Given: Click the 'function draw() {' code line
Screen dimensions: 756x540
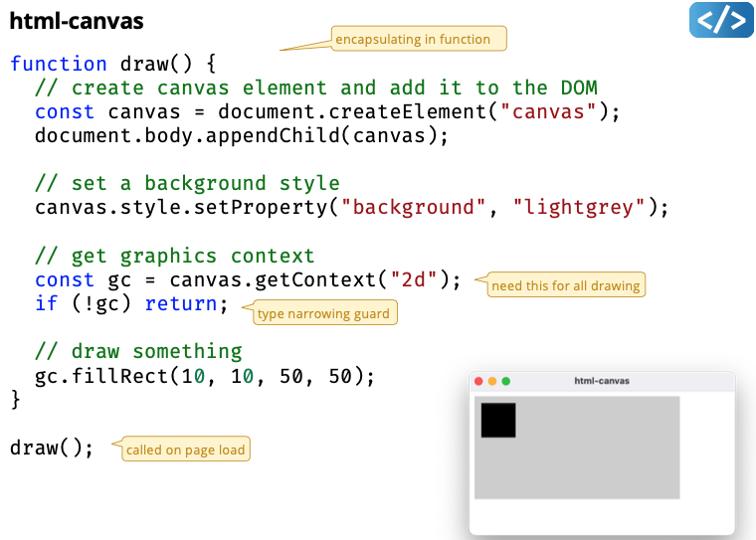Looking at the screenshot, I should 112,64.
